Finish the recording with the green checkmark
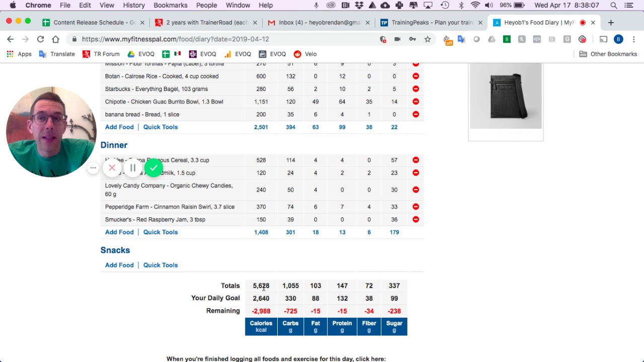This screenshot has width=644, height=362. pyautogui.click(x=153, y=168)
